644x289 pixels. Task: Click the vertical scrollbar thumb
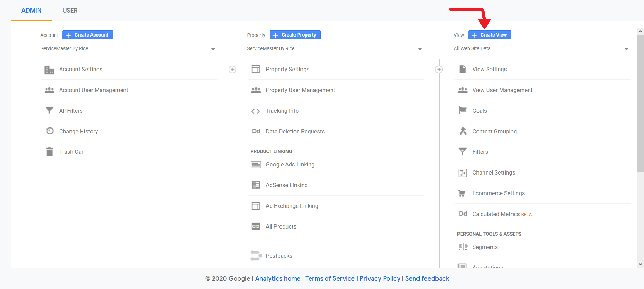[640, 103]
